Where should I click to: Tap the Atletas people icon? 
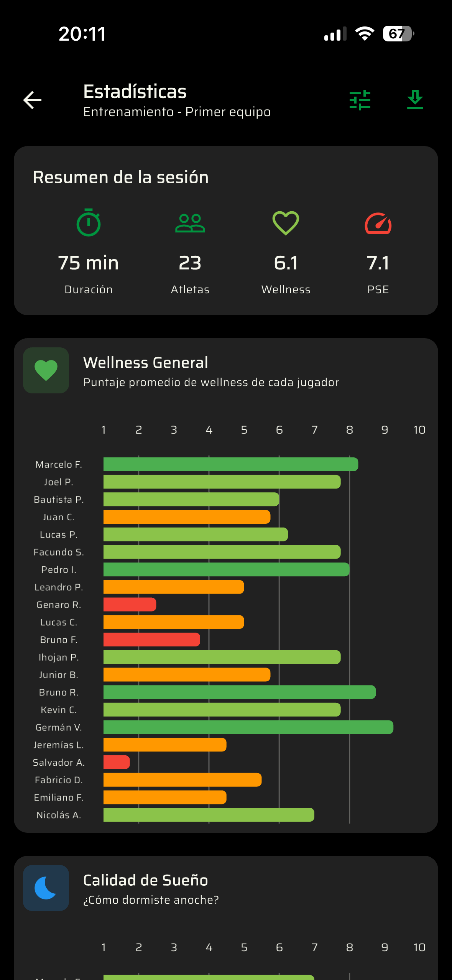190,223
